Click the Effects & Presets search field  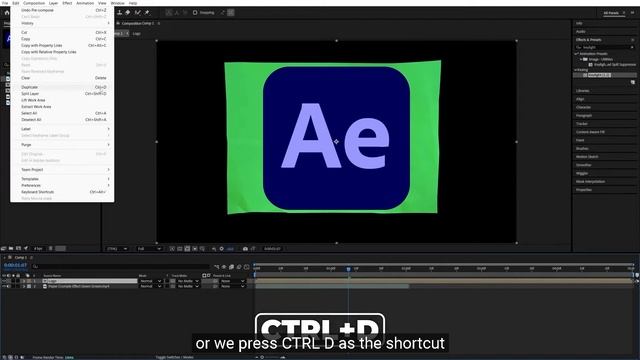[x=605, y=47]
